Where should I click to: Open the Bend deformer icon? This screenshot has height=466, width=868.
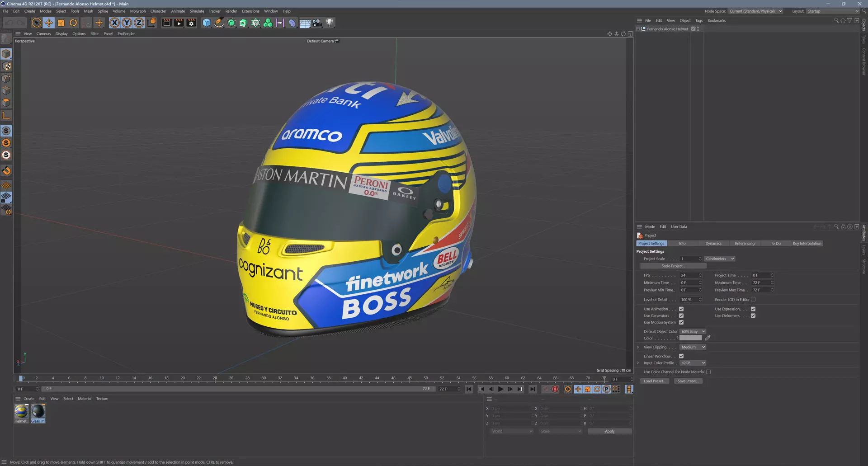(292, 23)
